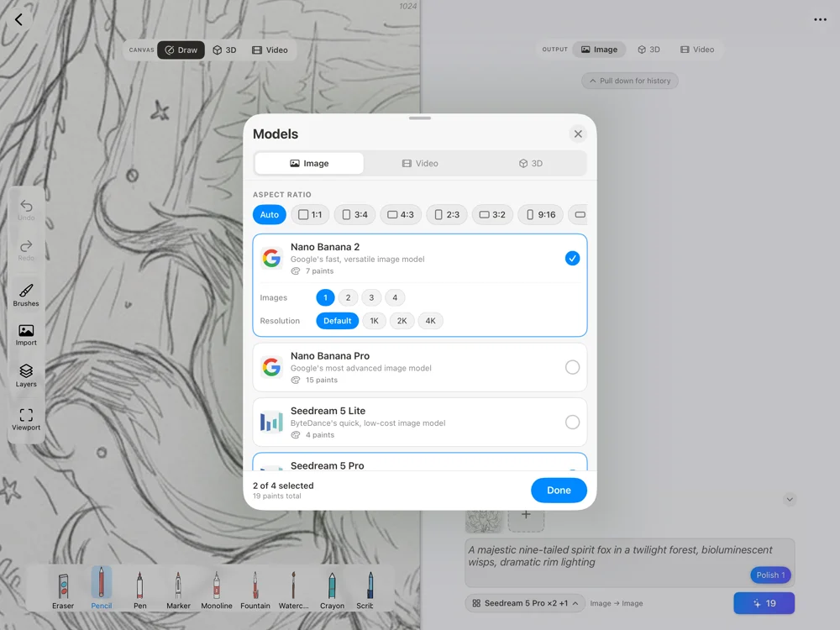This screenshot has width=840, height=630.
Task: Set images count to 2
Action: coord(349,298)
